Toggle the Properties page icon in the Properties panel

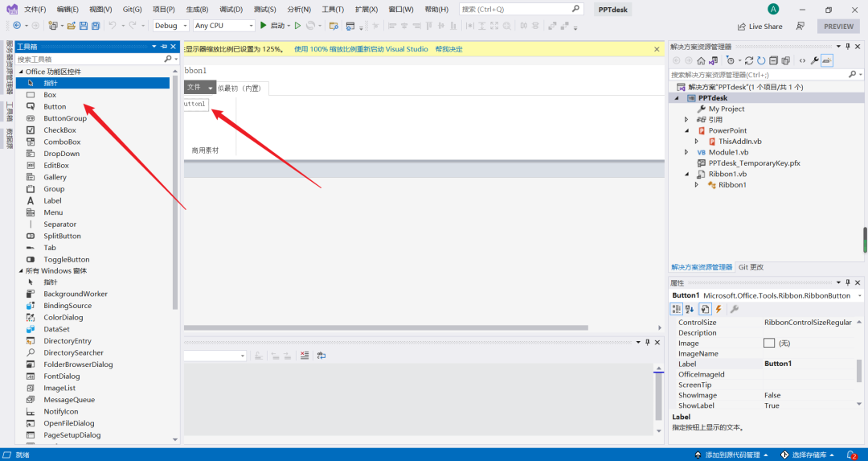tap(705, 309)
